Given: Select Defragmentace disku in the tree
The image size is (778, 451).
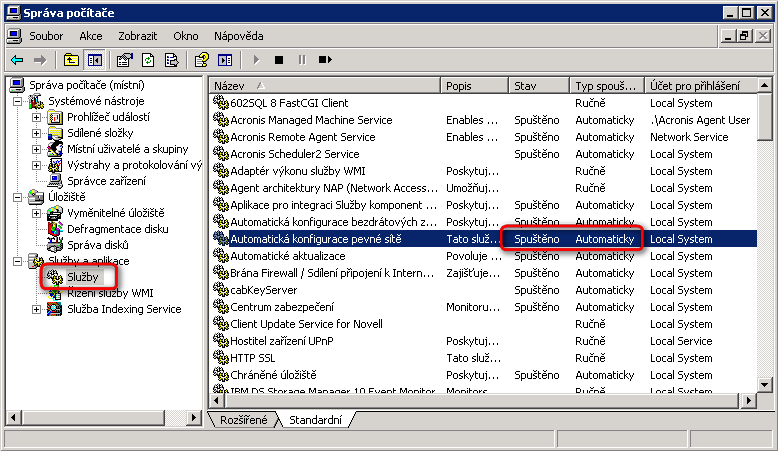Looking at the screenshot, I should click(x=117, y=229).
